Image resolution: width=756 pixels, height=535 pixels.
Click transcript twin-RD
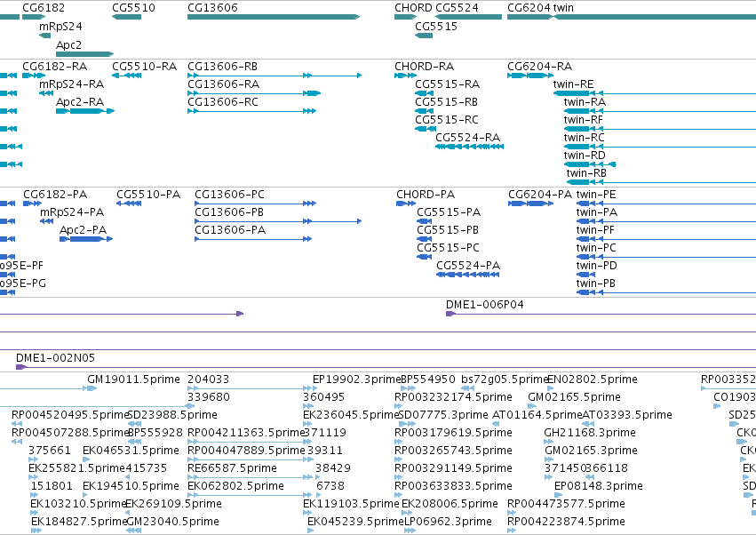(590, 164)
